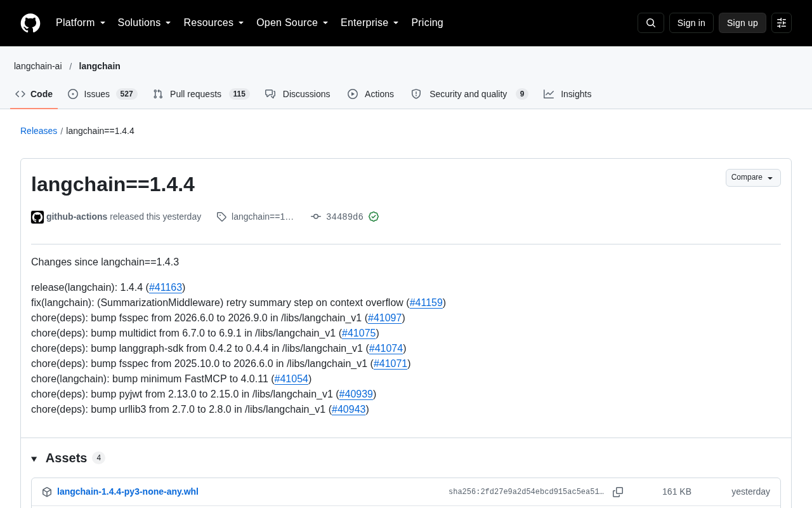Expand the Enterprise menu
Screen dimensions: 812x508
pyautogui.click(x=370, y=23)
